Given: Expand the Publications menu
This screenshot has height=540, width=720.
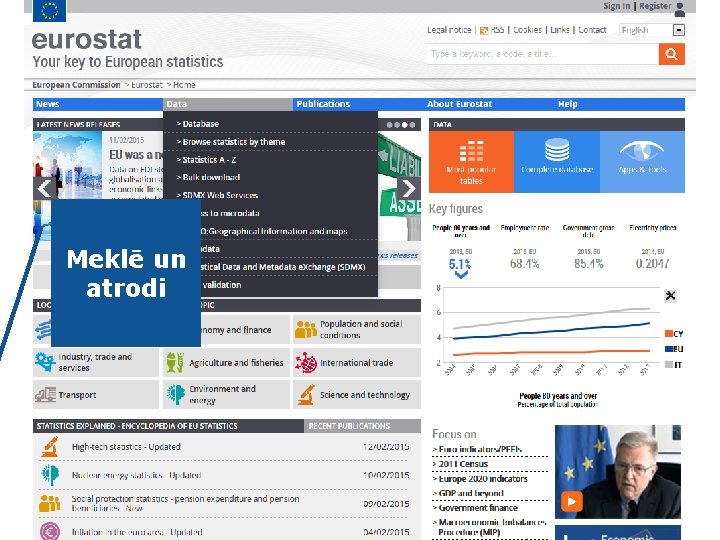Looking at the screenshot, I should click(x=323, y=104).
